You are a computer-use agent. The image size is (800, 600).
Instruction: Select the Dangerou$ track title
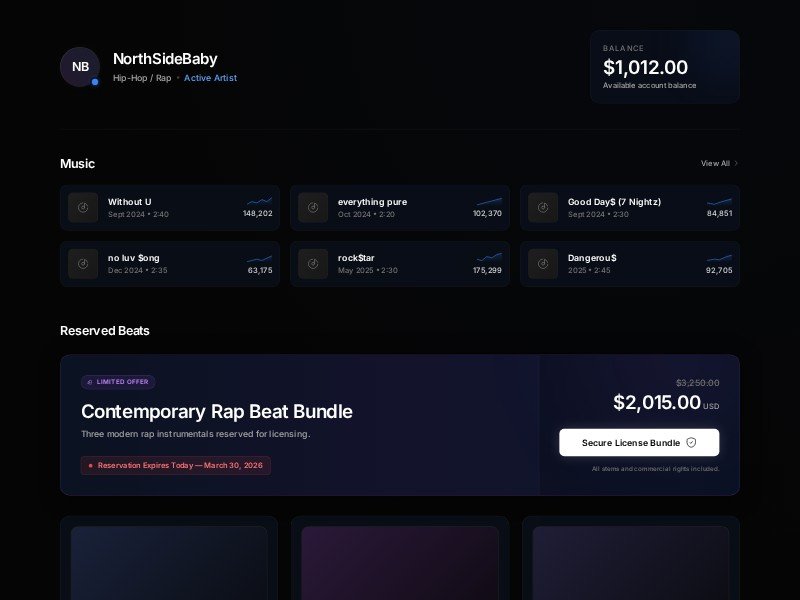592,258
